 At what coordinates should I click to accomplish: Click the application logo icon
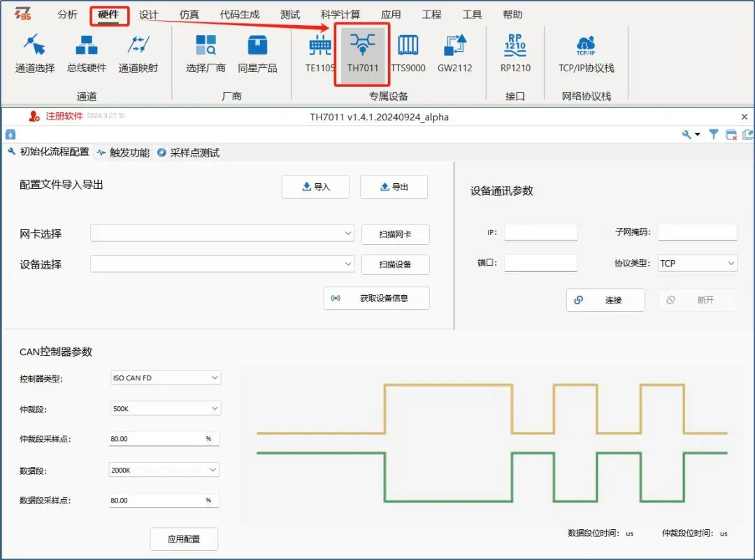pyautogui.click(x=22, y=13)
